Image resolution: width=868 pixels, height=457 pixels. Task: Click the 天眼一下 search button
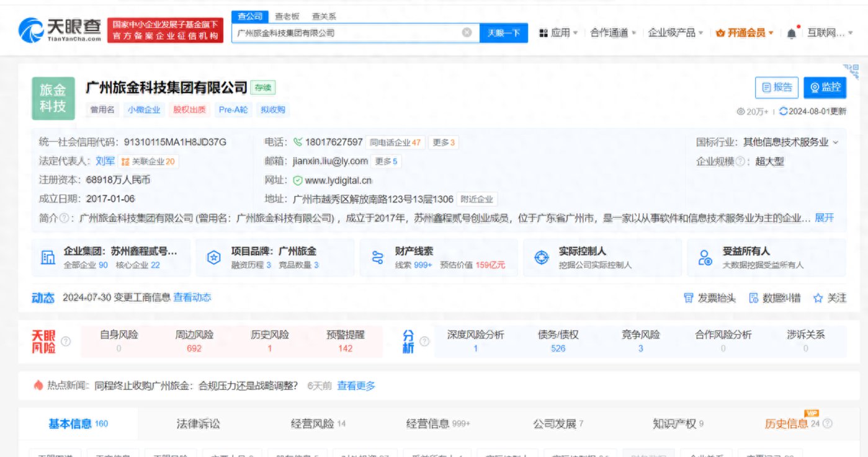tap(504, 33)
